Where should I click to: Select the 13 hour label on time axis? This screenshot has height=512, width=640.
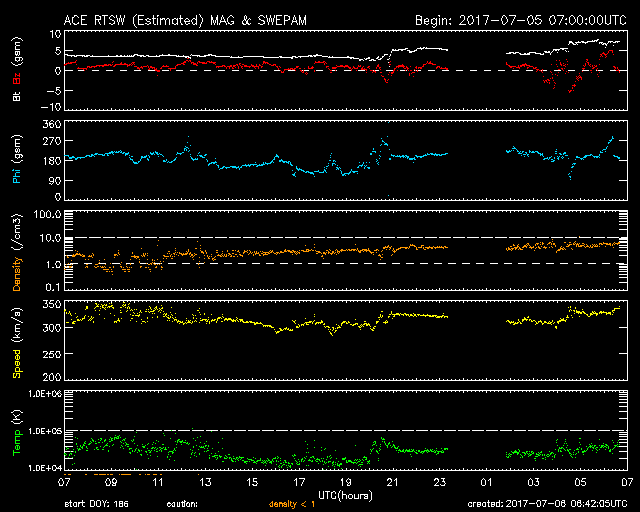205,483
